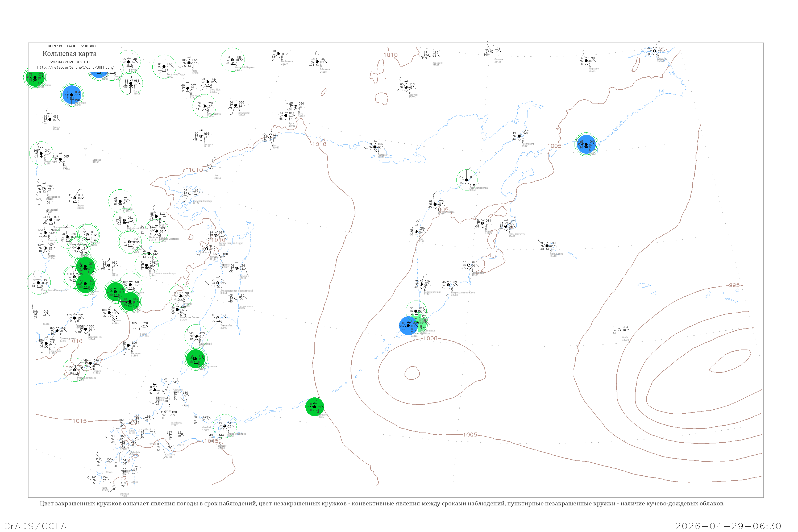Select the Магдагачи station marker
Screen dimensions: 798x532
[41, 153]
